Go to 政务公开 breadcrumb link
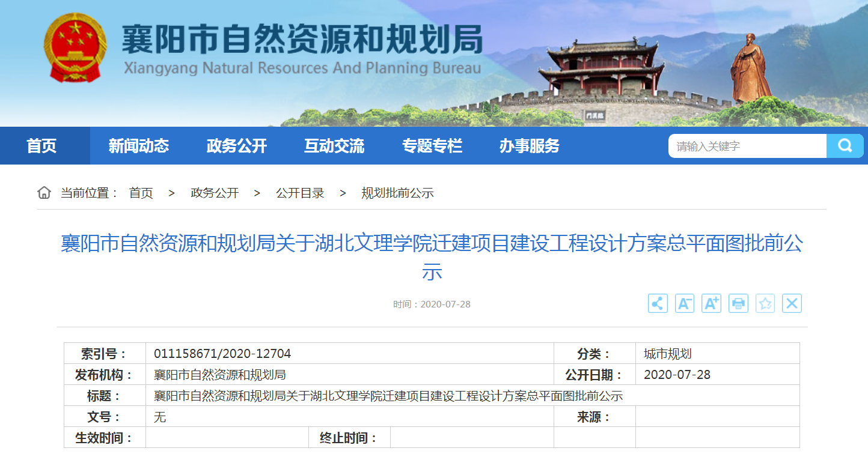This screenshot has width=868, height=463. 215,193
